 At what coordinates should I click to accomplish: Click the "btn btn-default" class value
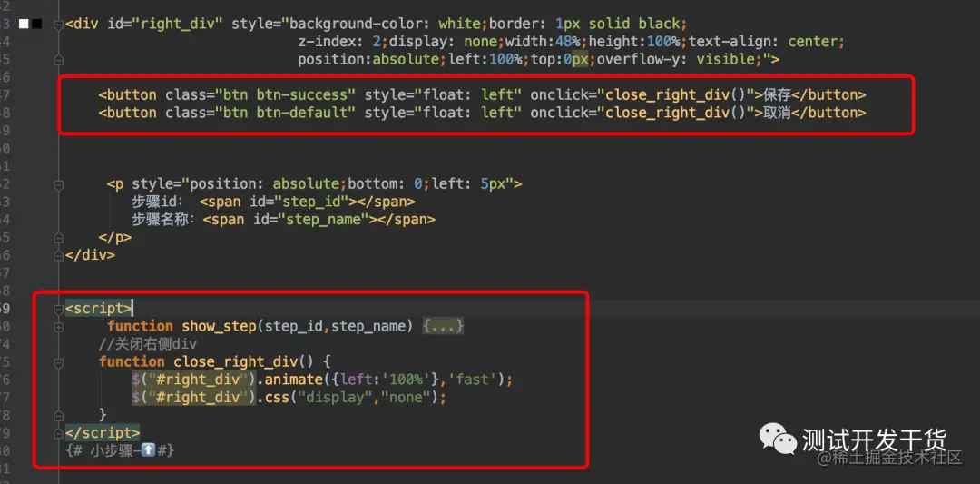[x=286, y=113]
